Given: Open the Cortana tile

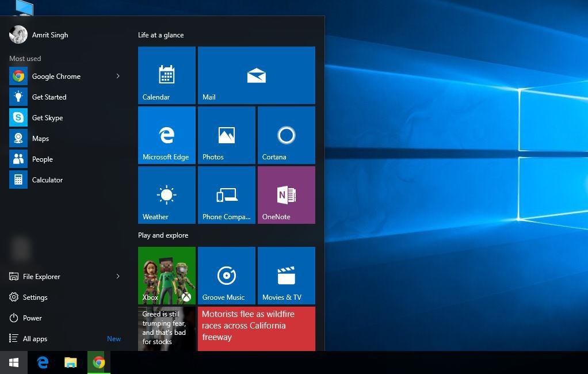Looking at the screenshot, I should (x=287, y=135).
